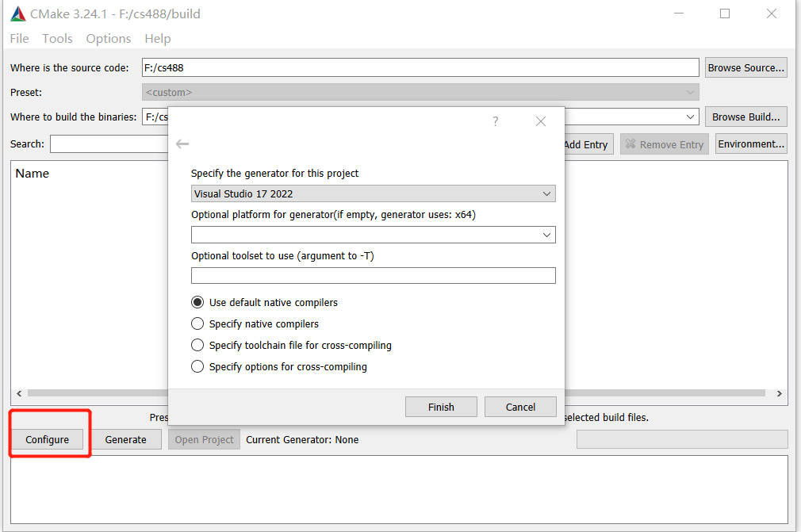Click the Name column header
The width and height of the screenshot is (801, 532).
(33, 174)
